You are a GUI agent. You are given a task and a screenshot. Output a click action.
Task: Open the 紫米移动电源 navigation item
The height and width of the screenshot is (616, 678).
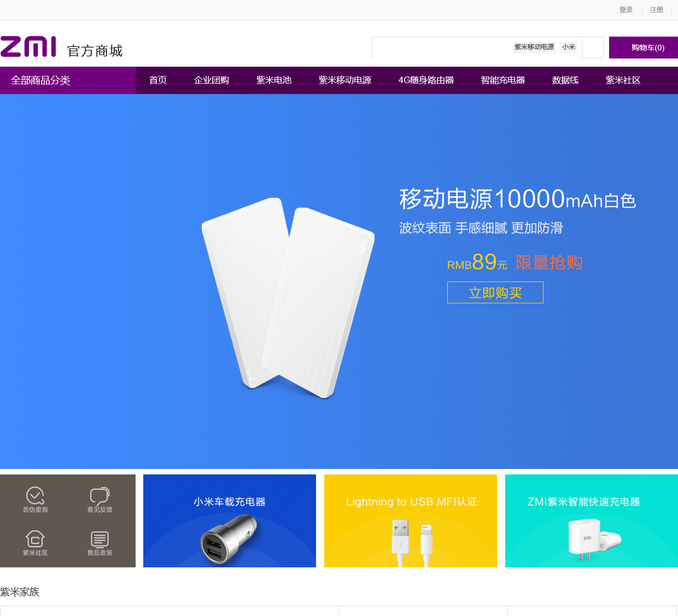point(345,80)
